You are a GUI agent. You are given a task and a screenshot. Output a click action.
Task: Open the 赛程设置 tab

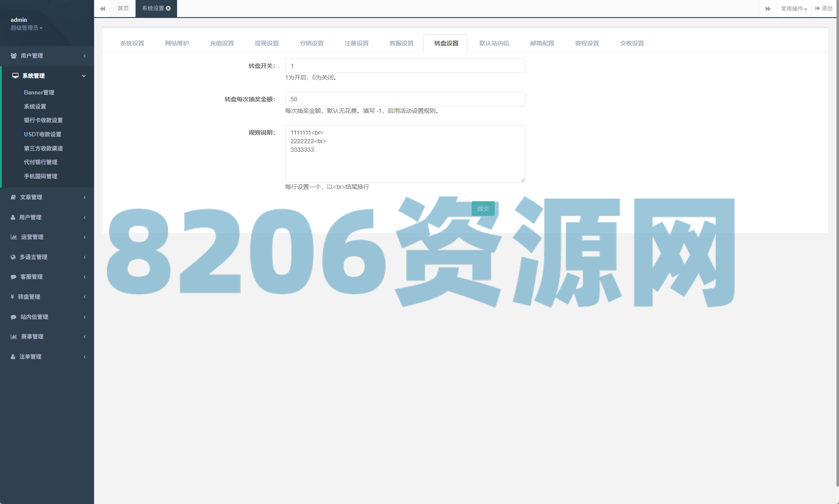[x=587, y=43]
